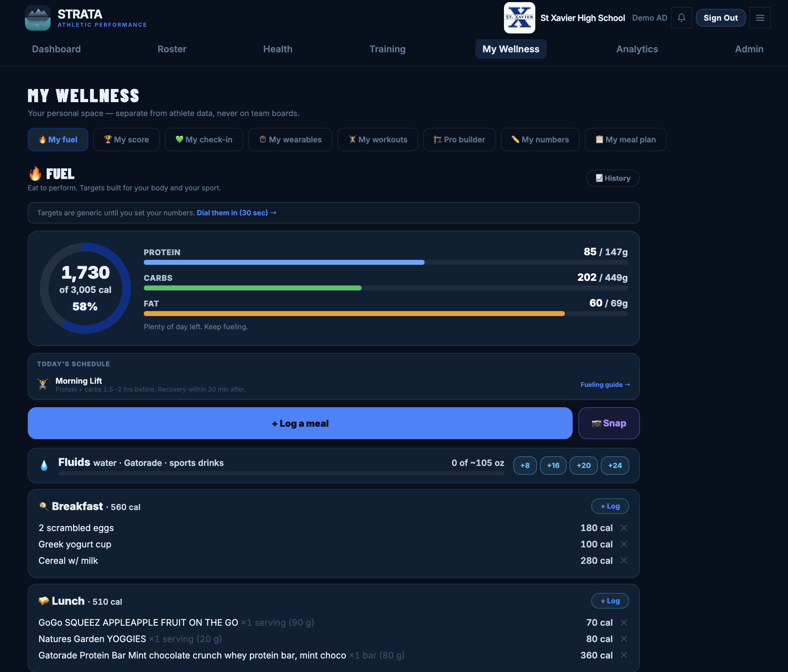The height and width of the screenshot is (672, 788).
Task: Log an item to Lunch
Action: point(610,600)
